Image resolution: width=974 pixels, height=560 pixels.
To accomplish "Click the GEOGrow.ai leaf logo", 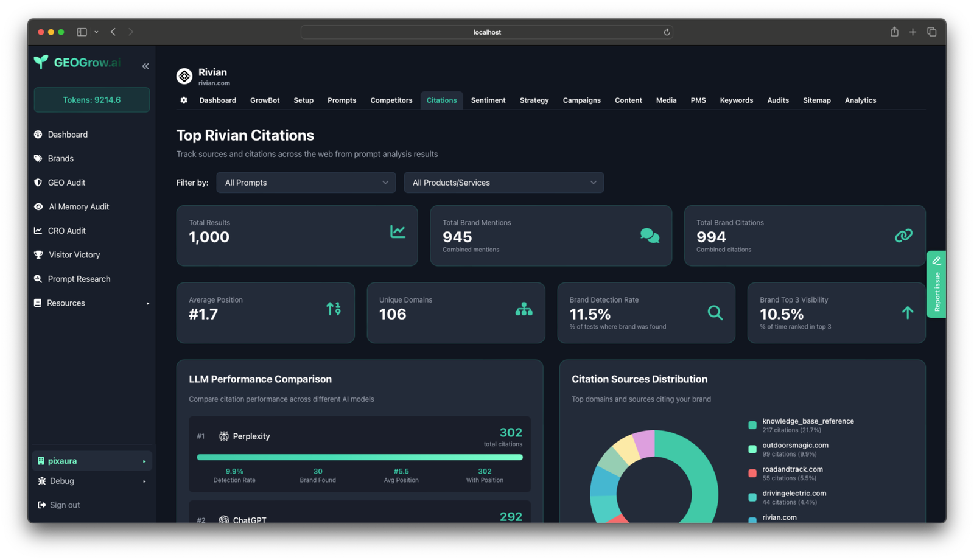I will (41, 62).
